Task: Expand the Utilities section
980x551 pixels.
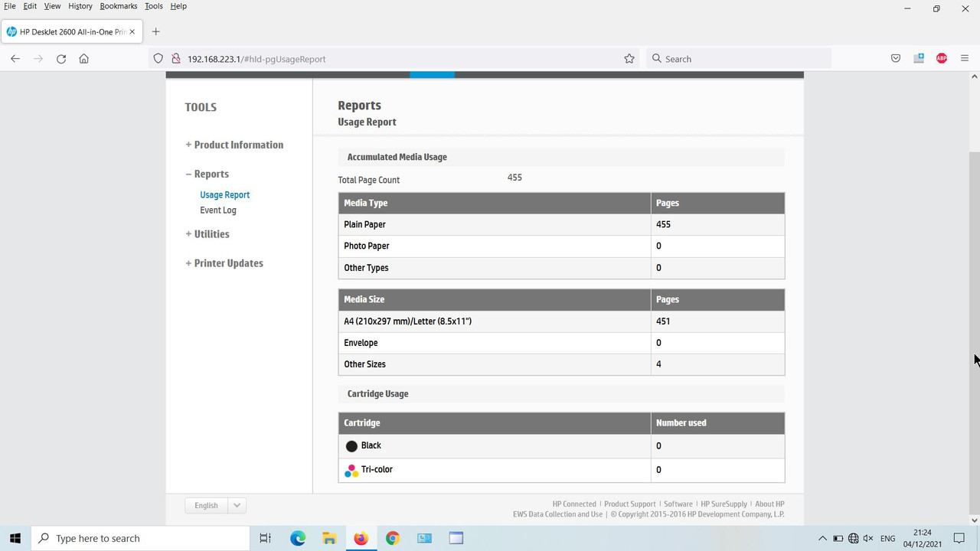Action: click(207, 234)
